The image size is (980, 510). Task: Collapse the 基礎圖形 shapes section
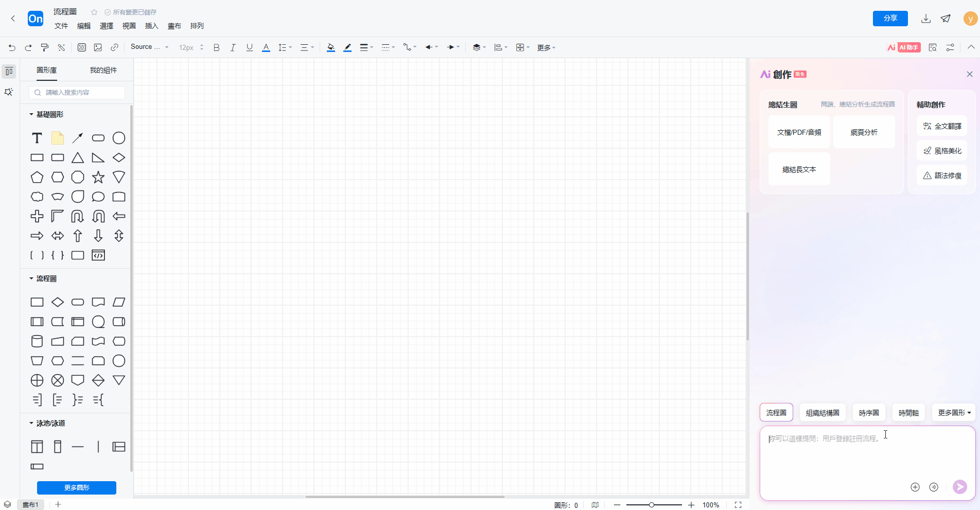[31, 114]
